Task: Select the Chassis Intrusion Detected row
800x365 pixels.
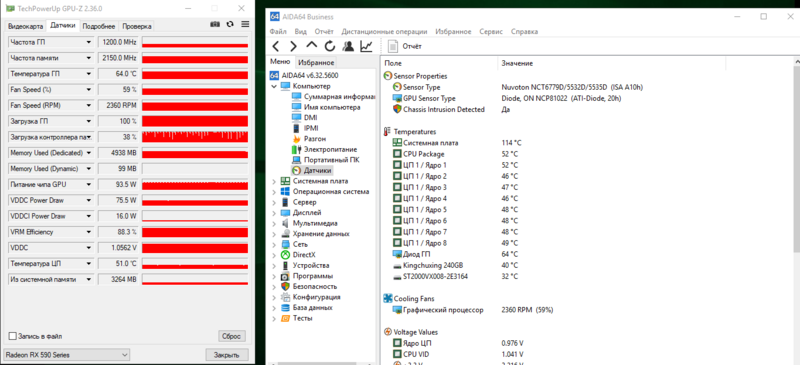Action: pyautogui.click(x=451, y=109)
